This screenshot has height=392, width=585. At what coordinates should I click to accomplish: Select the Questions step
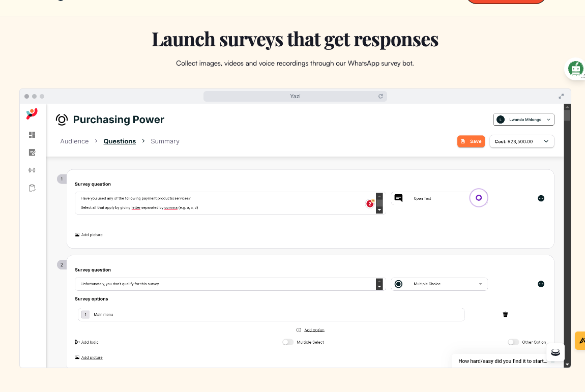pos(120,141)
